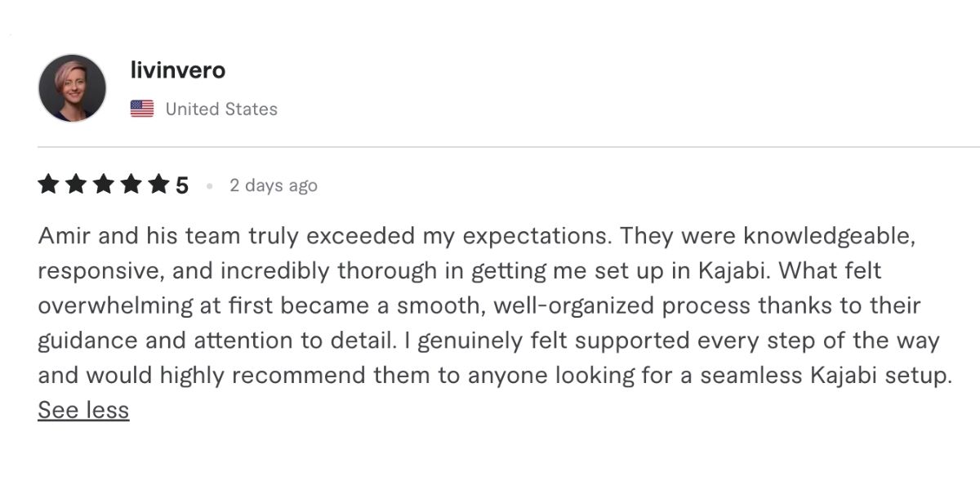The height and width of the screenshot is (490, 980).
Task: Click the dot separator before the date
Action: [x=210, y=186]
